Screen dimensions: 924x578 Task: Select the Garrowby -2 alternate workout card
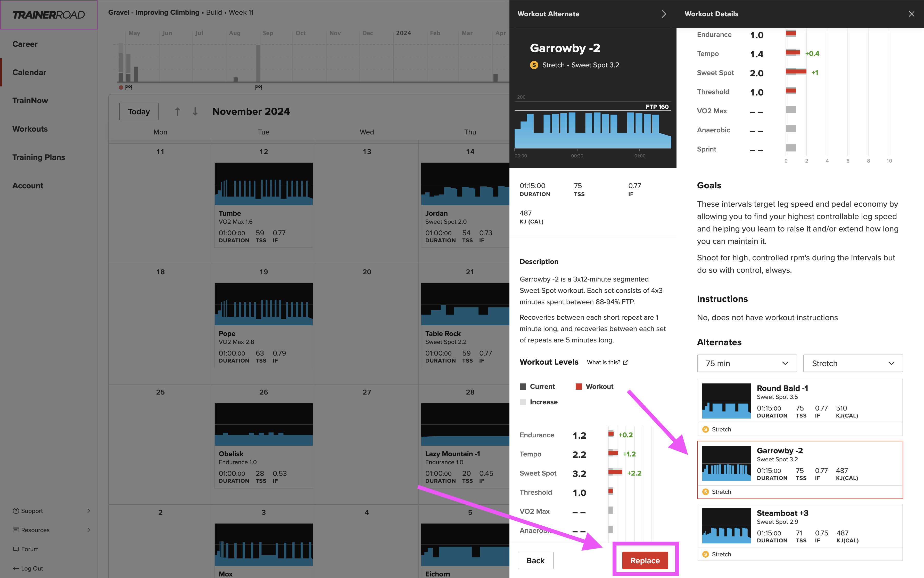800,470
